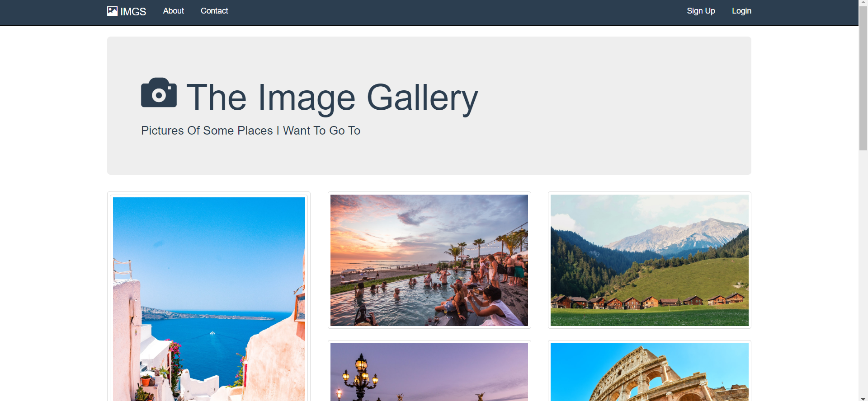Open the street lamp purple sky photo
Screen dimensions: 868x401
pyautogui.click(x=429, y=372)
